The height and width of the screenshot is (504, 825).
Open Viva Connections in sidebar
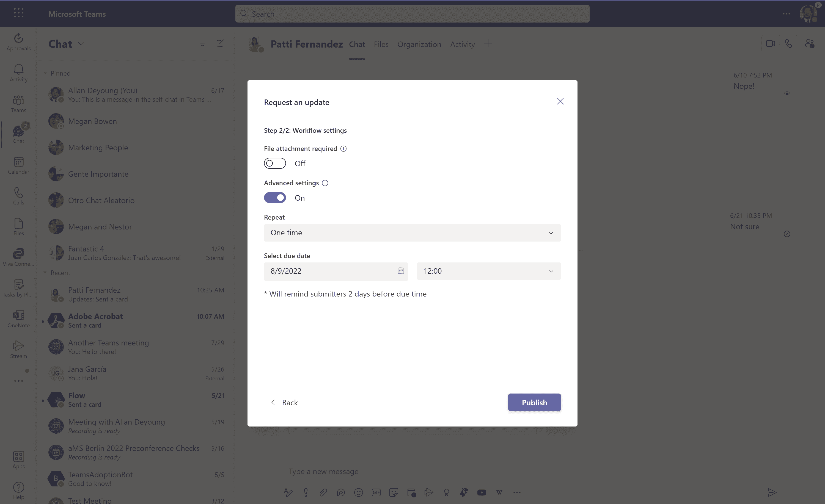(18, 257)
